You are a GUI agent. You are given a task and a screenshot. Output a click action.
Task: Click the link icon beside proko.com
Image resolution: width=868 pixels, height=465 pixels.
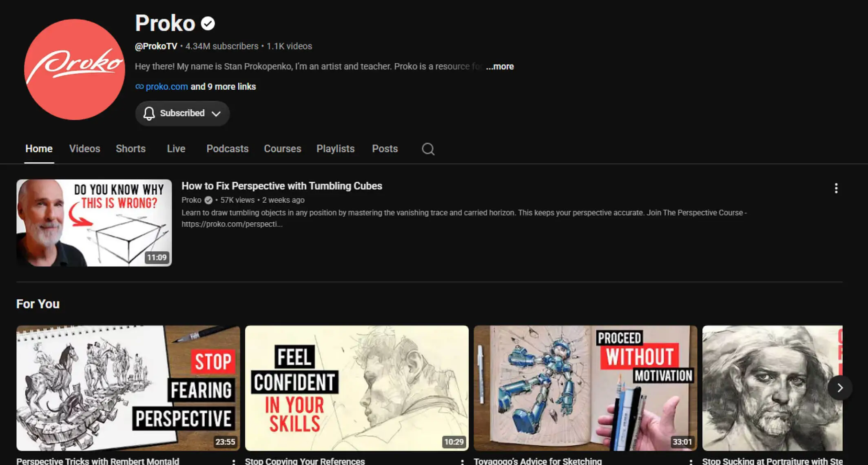click(139, 86)
